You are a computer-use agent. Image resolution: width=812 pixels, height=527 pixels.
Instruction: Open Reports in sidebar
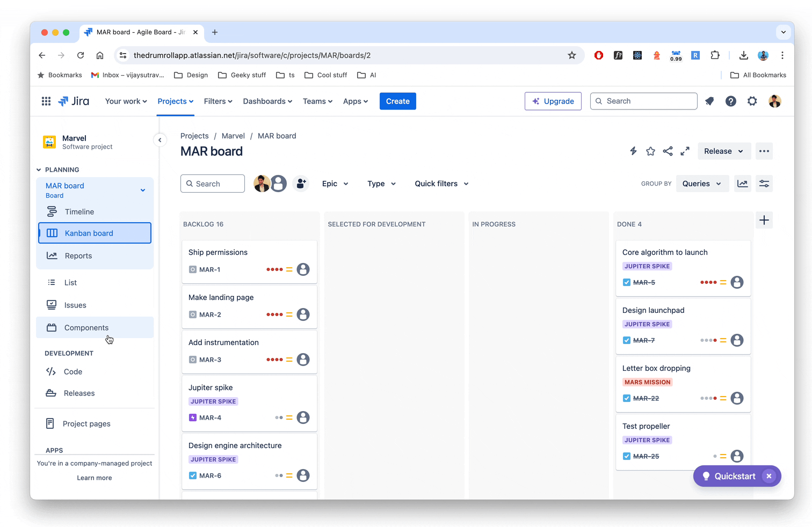95,256
